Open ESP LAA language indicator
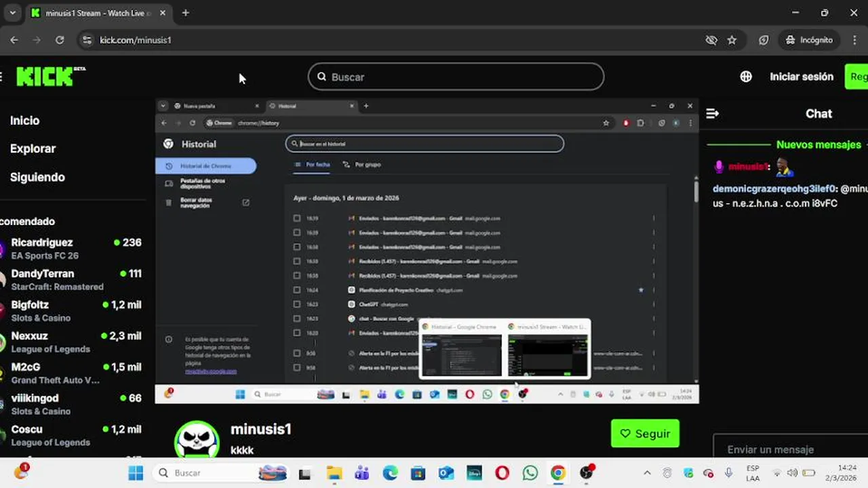The width and height of the screenshot is (868, 488). (x=753, y=473)
